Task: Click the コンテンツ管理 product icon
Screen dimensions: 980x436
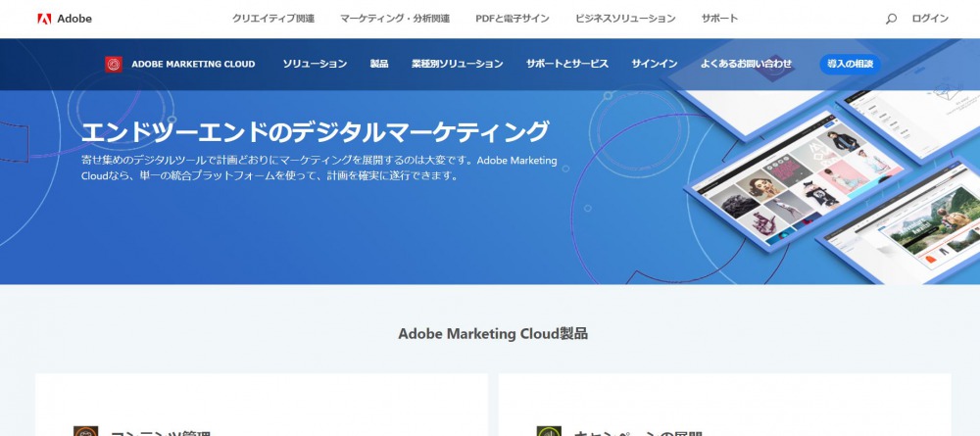Action: pyautogui.click(x=86, y=431)
